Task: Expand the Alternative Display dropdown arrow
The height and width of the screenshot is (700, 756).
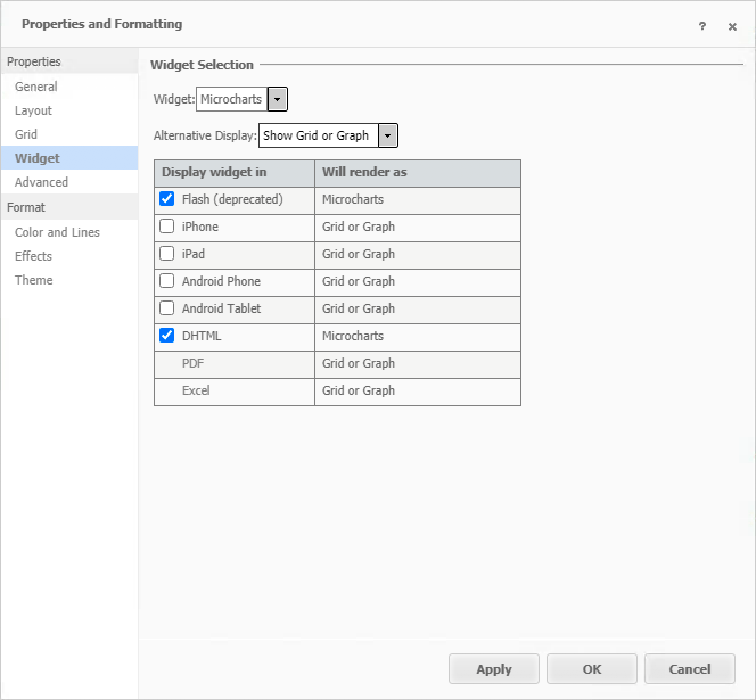Action: click(x=388, y=135)
